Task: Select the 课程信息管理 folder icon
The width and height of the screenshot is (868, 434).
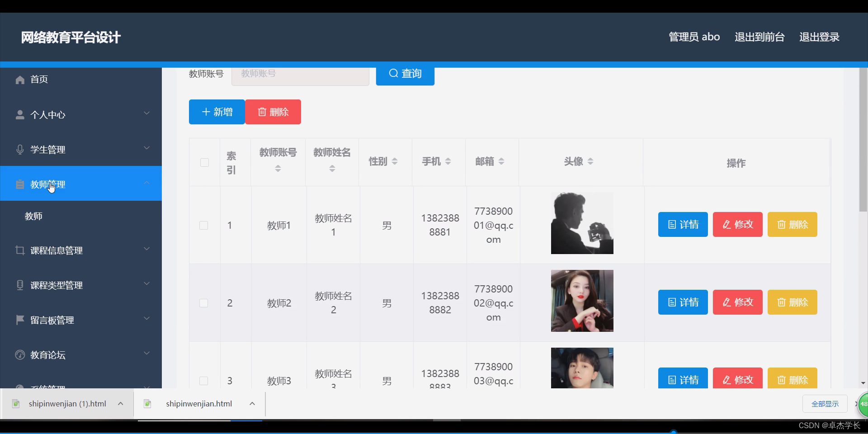Action: [20, 250]
